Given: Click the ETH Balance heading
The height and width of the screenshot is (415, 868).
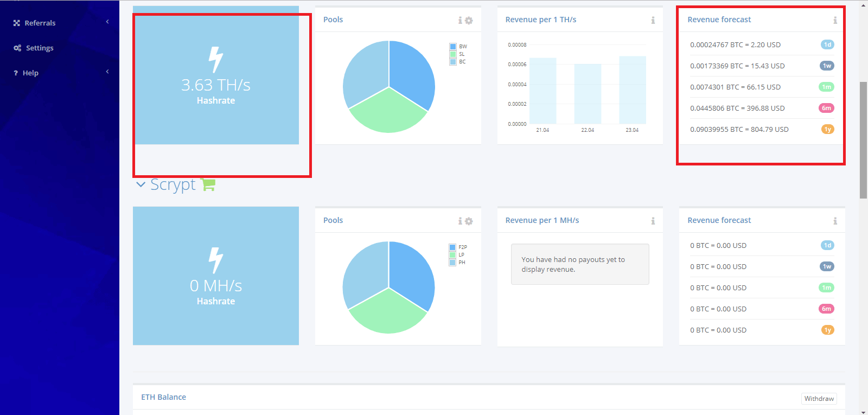Looking at the screenshot, I should coord(163,397).
